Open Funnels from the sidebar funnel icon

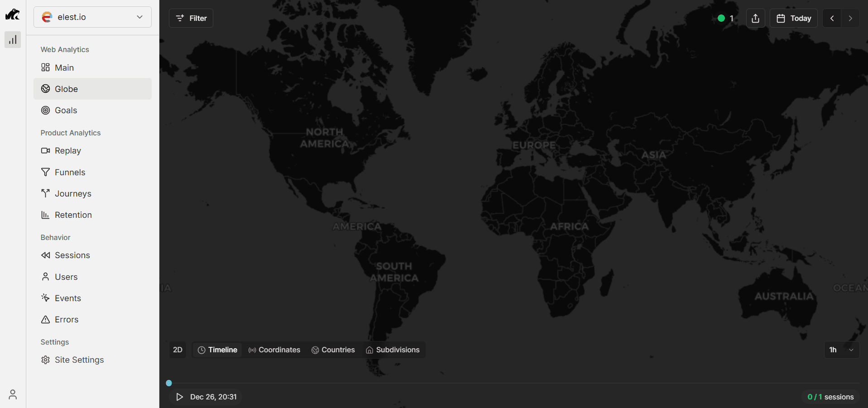45,172
